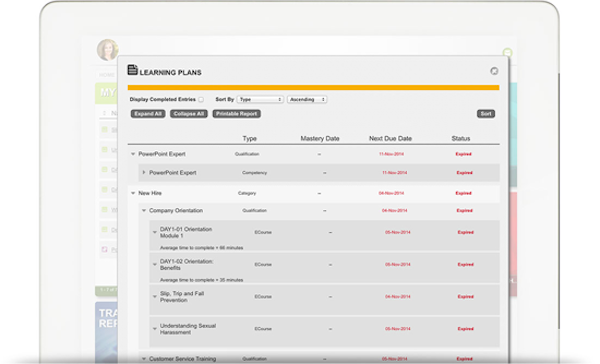Click the Sort button

(486, 114)
